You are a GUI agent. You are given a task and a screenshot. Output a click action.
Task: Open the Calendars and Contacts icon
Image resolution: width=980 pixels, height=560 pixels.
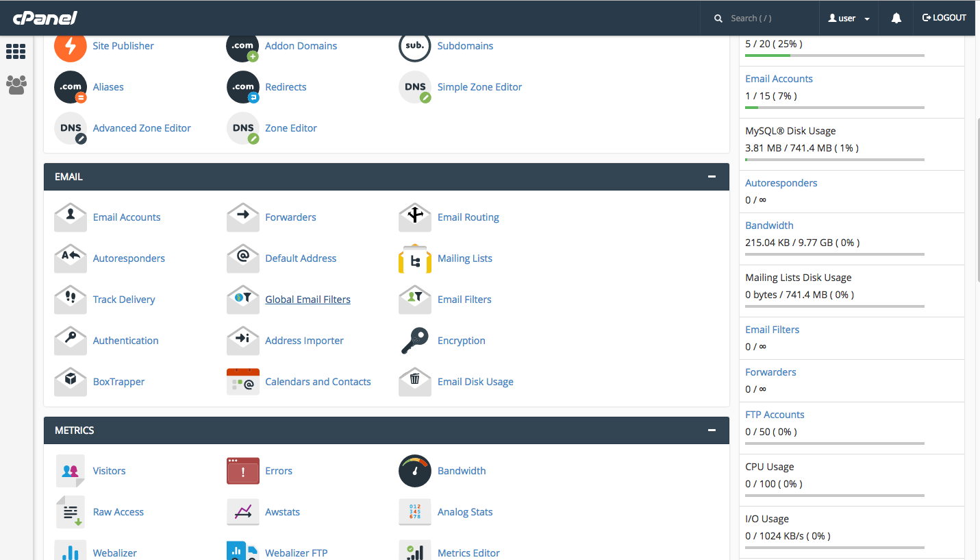point(242,382)
